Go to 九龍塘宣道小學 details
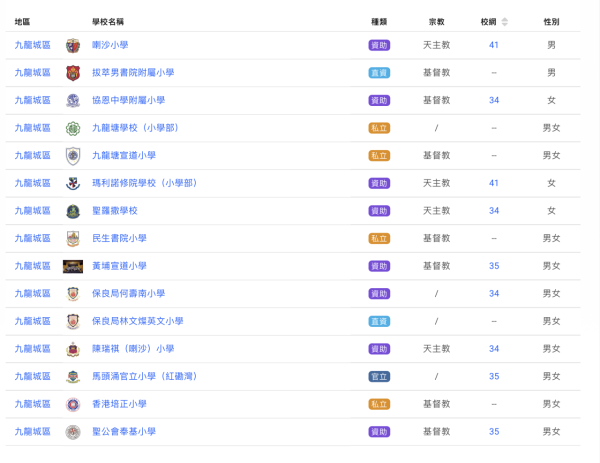Viewport: 600px width, 463px height. (x=124, y=155)
